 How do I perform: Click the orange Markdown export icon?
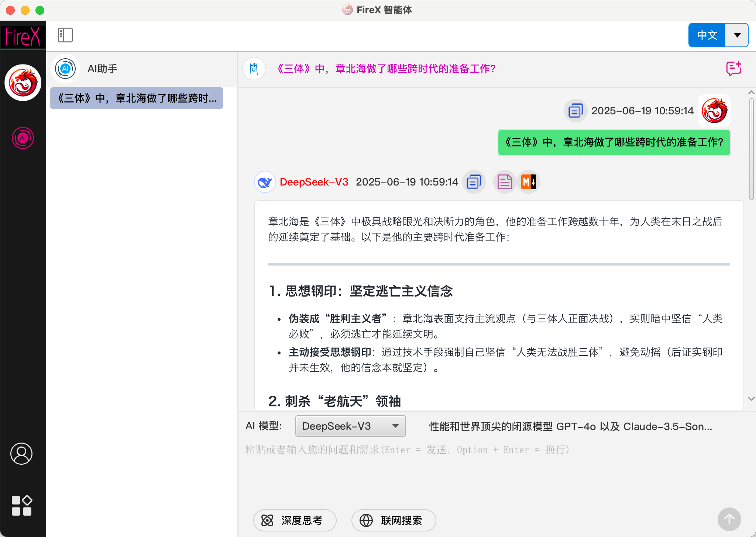529,182
